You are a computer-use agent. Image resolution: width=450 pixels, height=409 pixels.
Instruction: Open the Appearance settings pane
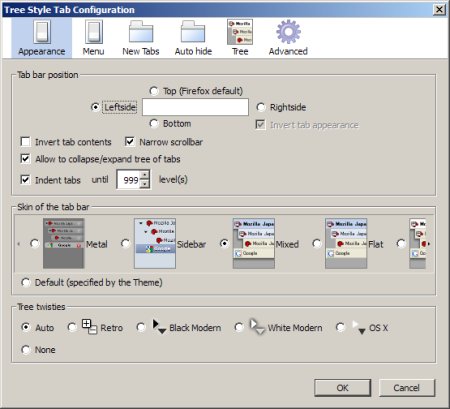pos(42,38)
